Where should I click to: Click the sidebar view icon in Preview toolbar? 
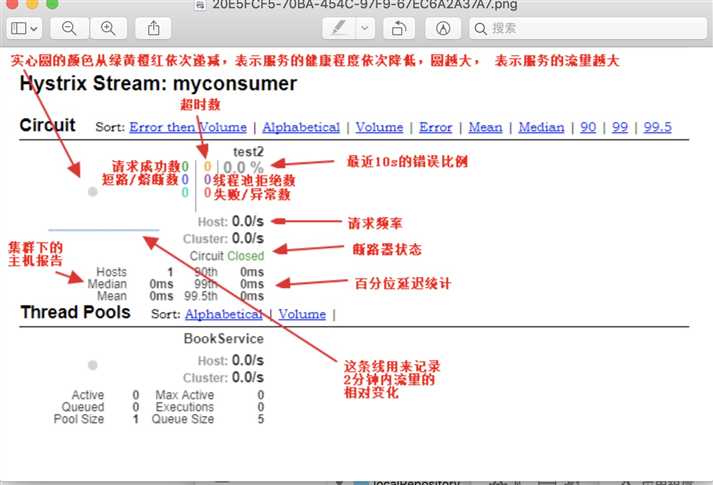[19, 29]
